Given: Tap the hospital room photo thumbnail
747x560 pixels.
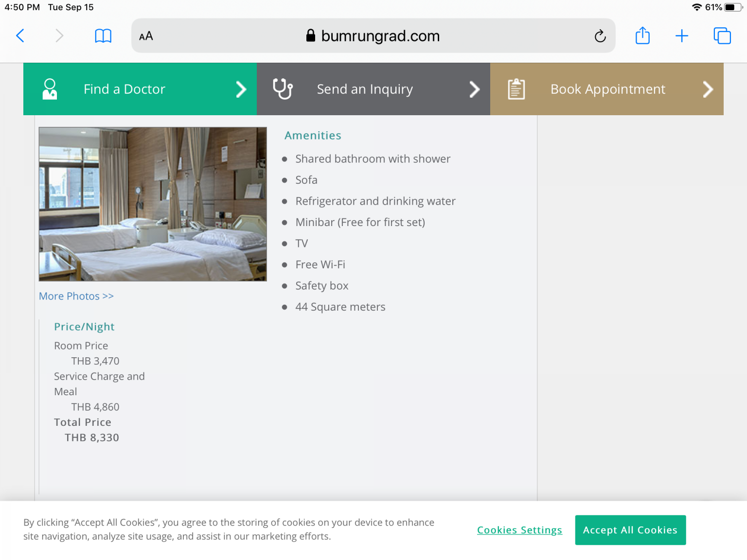Looking at the screenshot, I should point(153,204).
